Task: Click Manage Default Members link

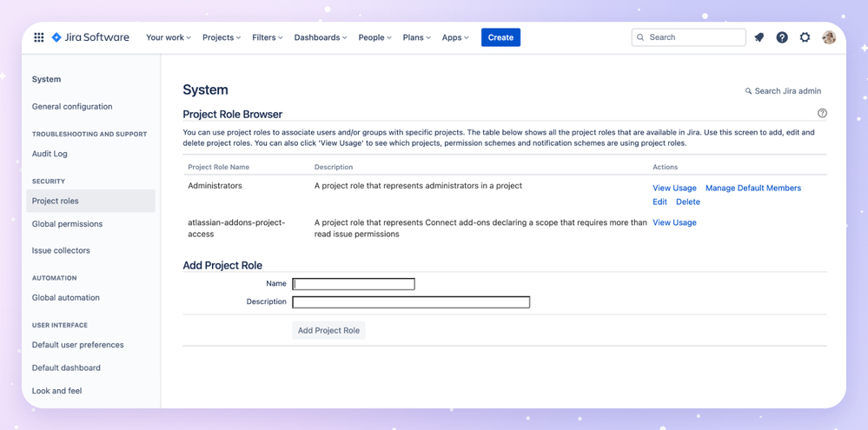Action: pos(752,189)
